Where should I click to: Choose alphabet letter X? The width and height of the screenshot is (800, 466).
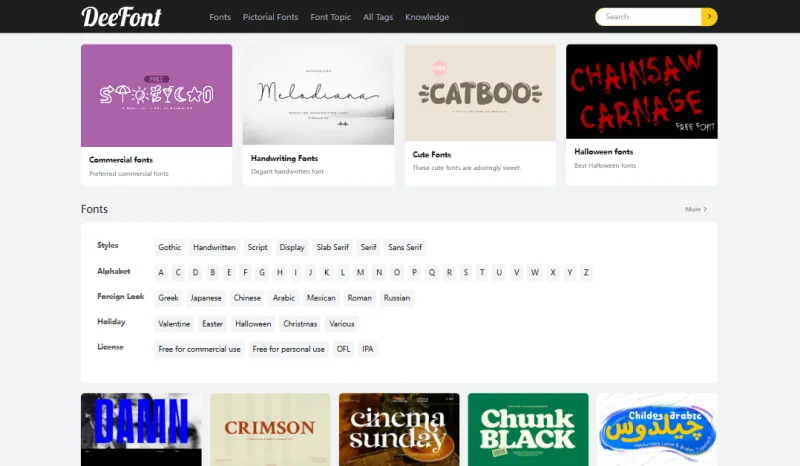(553, 273)
